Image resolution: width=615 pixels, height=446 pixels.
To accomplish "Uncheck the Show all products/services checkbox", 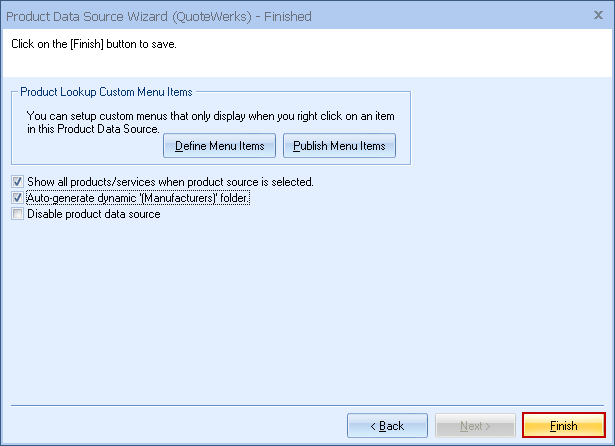I will (x=17, y=182).
